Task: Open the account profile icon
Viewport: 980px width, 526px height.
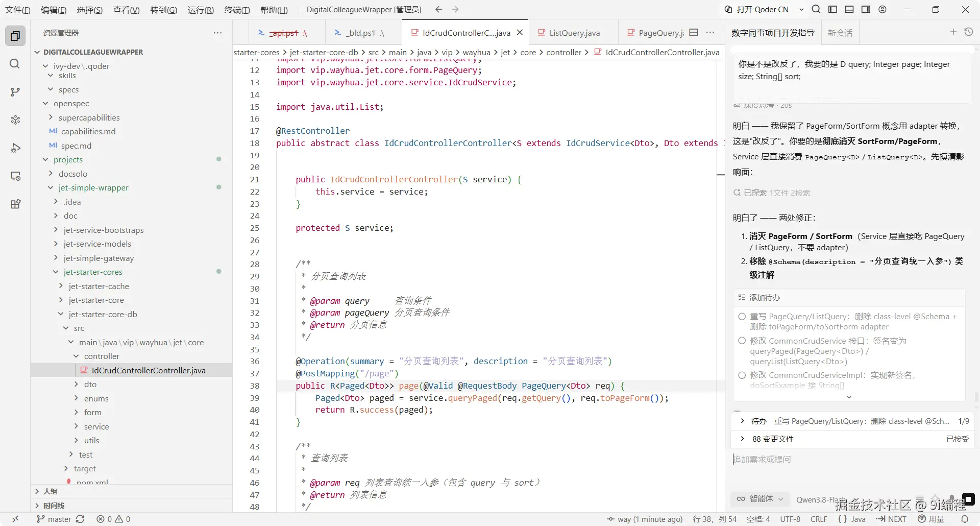Action: click(883, 9)
